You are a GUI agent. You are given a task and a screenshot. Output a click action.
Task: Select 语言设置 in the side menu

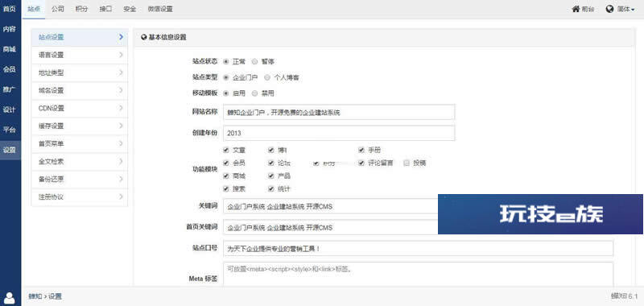79,55
